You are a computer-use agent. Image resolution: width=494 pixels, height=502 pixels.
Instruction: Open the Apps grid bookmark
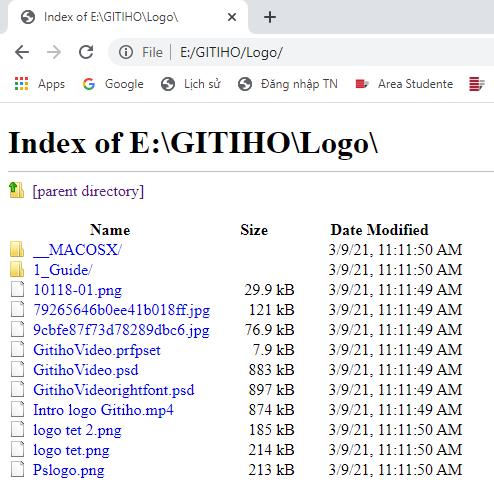(40, 84)
